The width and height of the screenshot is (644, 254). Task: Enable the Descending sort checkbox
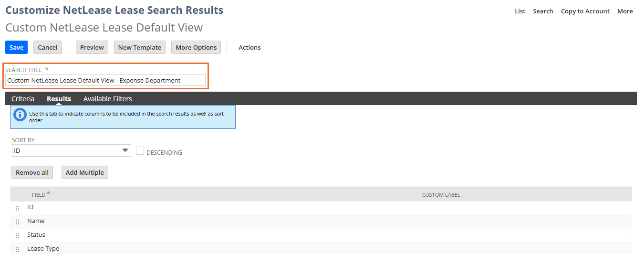[x=140, y=151]
